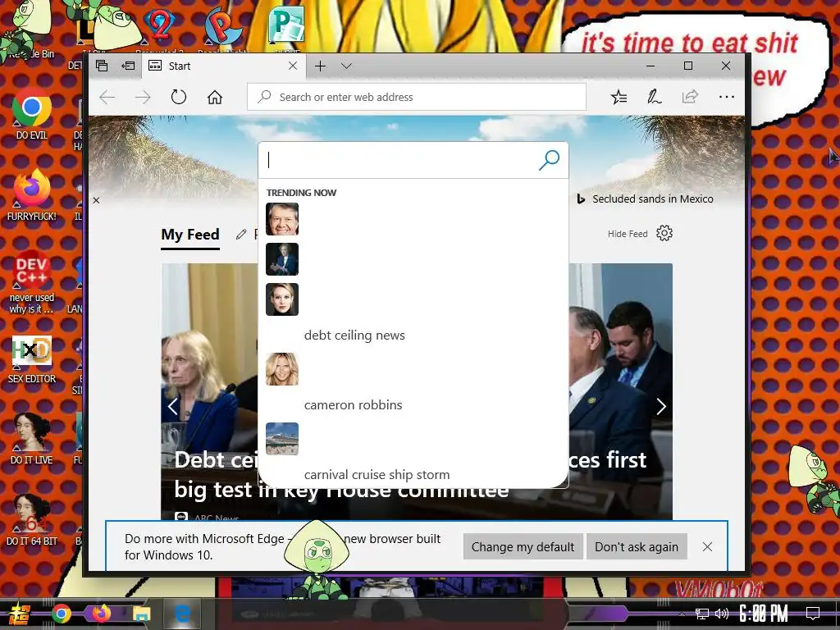This screenshot has height=630, width=840.
Task: Open feed settings gear icon
Action: pos(664,233)
